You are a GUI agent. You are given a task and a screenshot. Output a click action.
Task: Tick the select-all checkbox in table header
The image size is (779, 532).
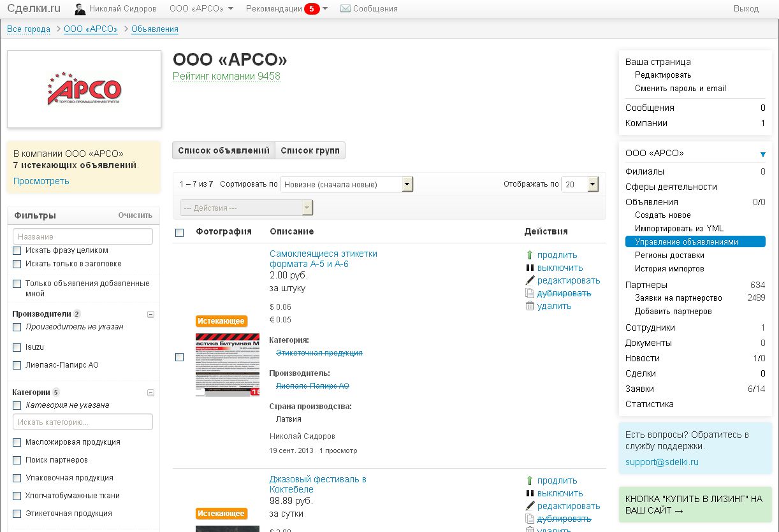pos(179,233)
